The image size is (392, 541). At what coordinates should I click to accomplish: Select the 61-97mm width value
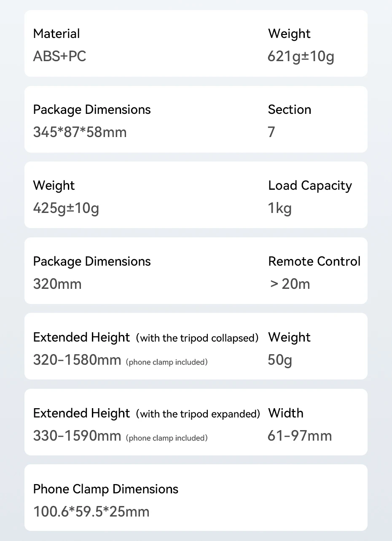tap(300, 436)
